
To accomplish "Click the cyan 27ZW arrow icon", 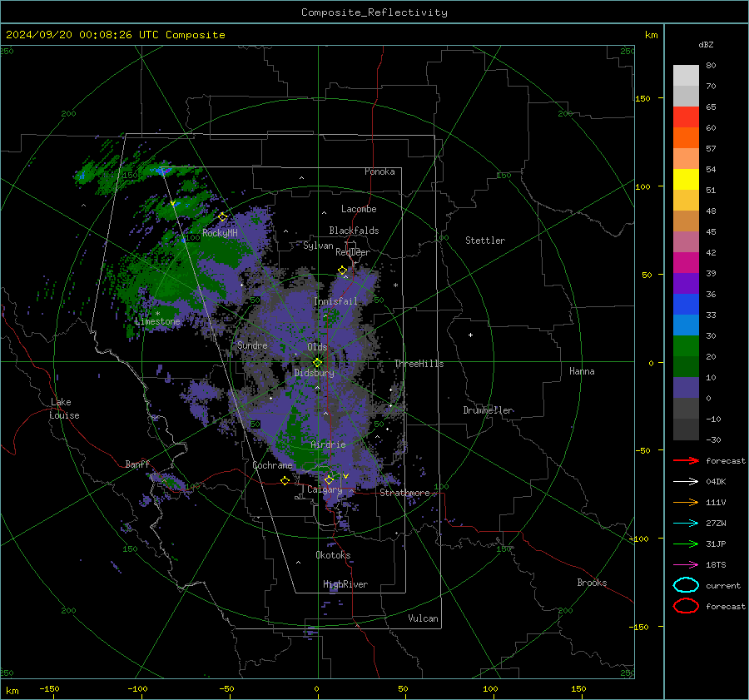I will point(686,523).
